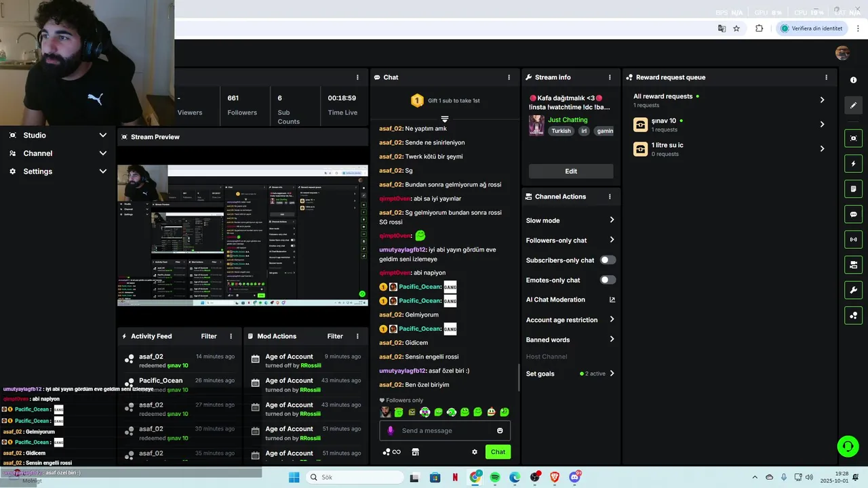Screen dimensions: 868x488
Task: Open Banned words options
Action: [570, 340]
